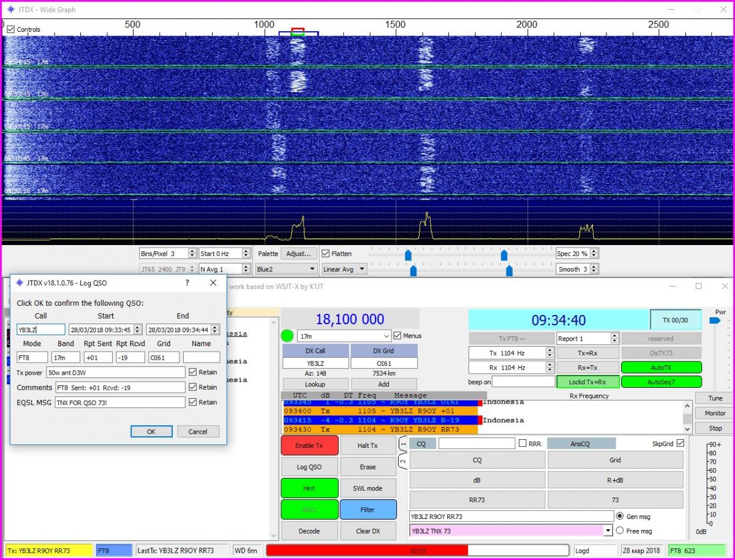
Task: Click the JTDX icon in Wide Graph title bar
Action: pos(10,10)
